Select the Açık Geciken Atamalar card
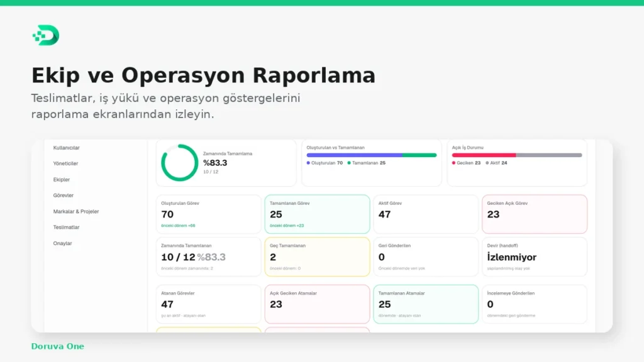The image size is (644, 362). tap(317, 304)
